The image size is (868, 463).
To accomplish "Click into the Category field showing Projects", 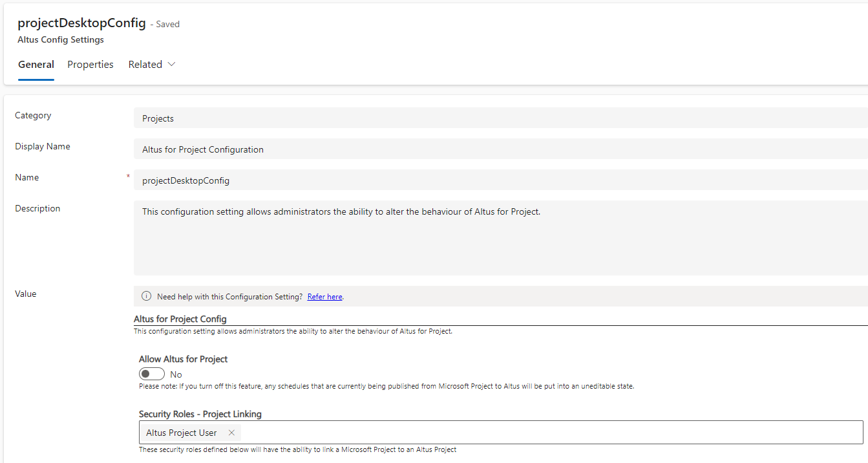I will point(500,118).
